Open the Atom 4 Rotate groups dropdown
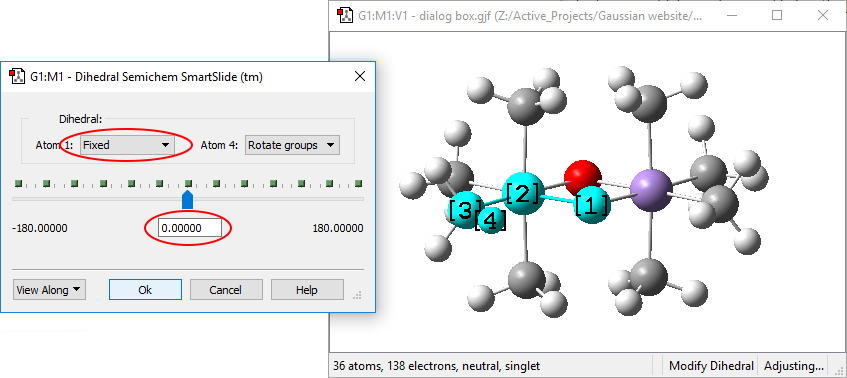847x378 pixels. point(292,145)
